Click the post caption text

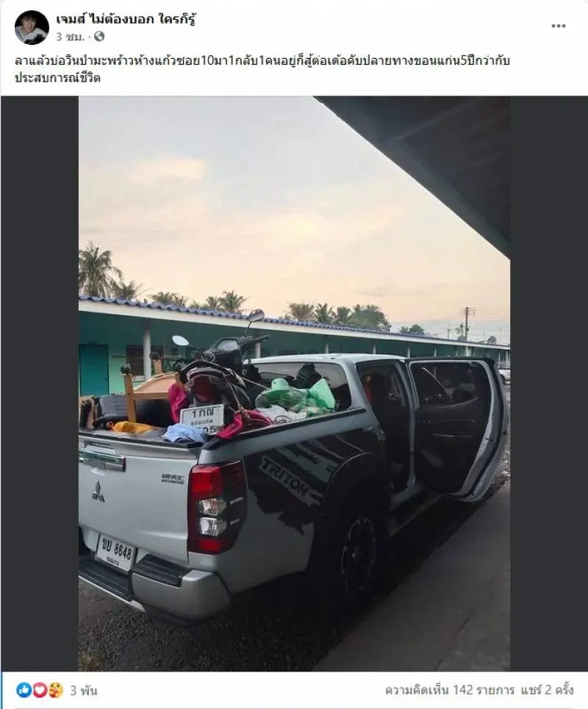262,69
